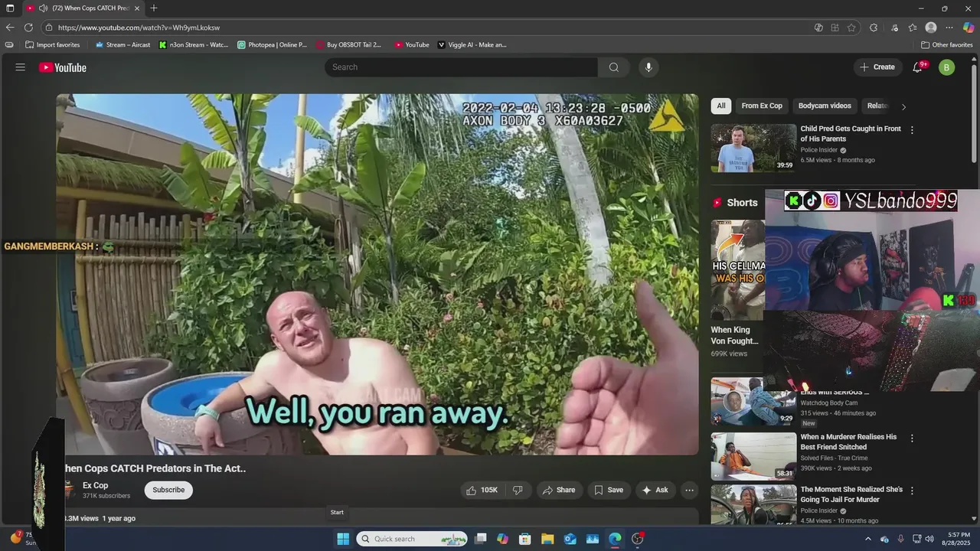Viewport: 980px width, 551px height.
Task: Open the Windows Start button
Action: [343, 539]
